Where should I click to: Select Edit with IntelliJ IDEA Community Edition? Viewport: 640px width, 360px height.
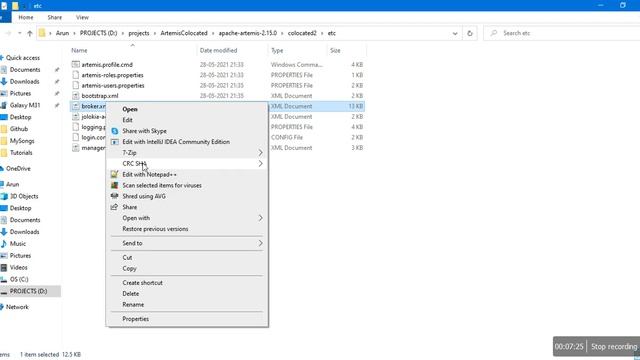176,142
